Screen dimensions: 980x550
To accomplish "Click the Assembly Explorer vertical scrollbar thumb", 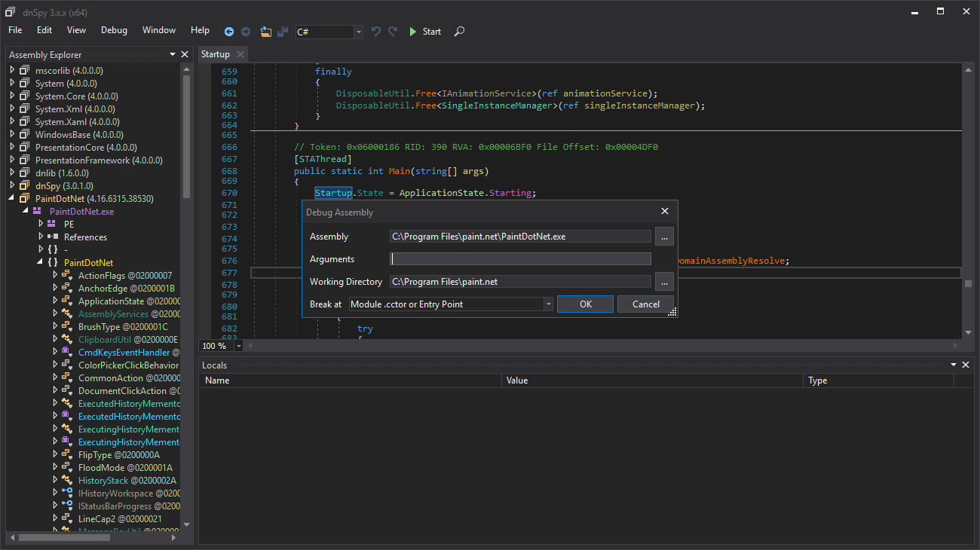I will [186, 137].
